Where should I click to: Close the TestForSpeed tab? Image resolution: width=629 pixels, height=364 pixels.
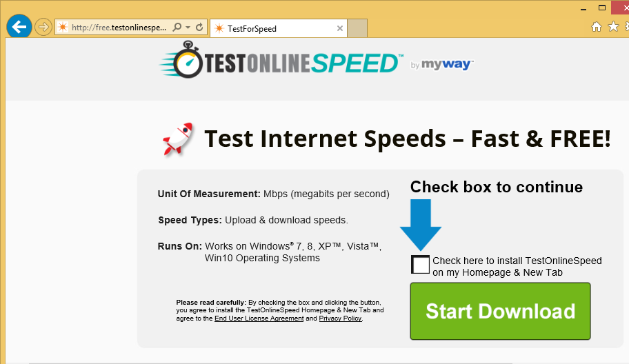pos(339,28)
